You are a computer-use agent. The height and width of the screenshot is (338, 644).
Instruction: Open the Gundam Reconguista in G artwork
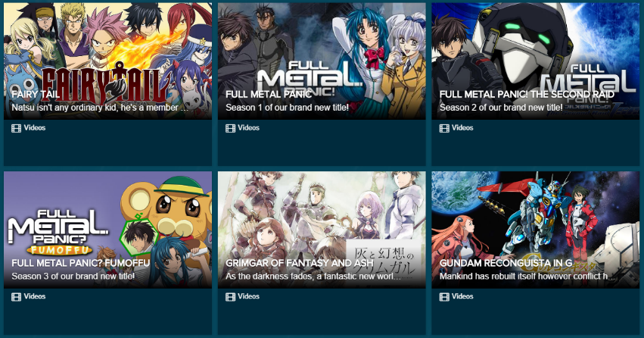click(536, 230)
